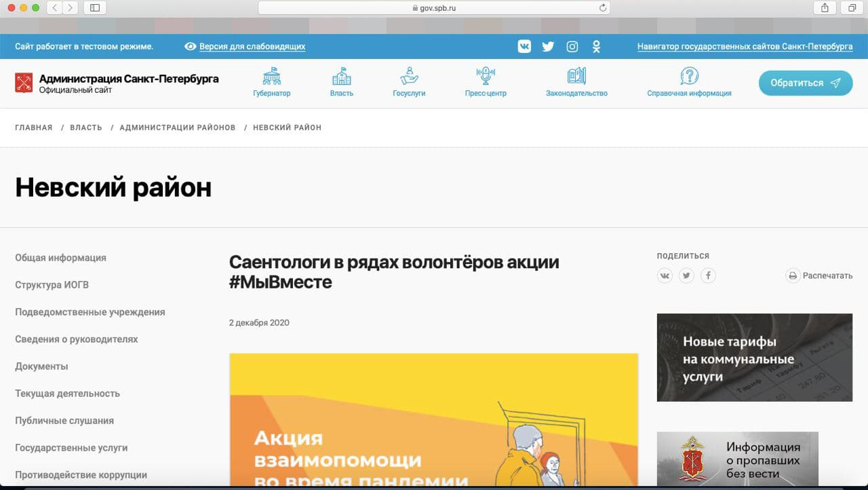Go to АДМИНИСТРАЦИИ РАЙОНОВ breadcrumb
Image resolution: width=868 pixels, height=490 pixels.
pyautogui.click(x=178, y=128)
